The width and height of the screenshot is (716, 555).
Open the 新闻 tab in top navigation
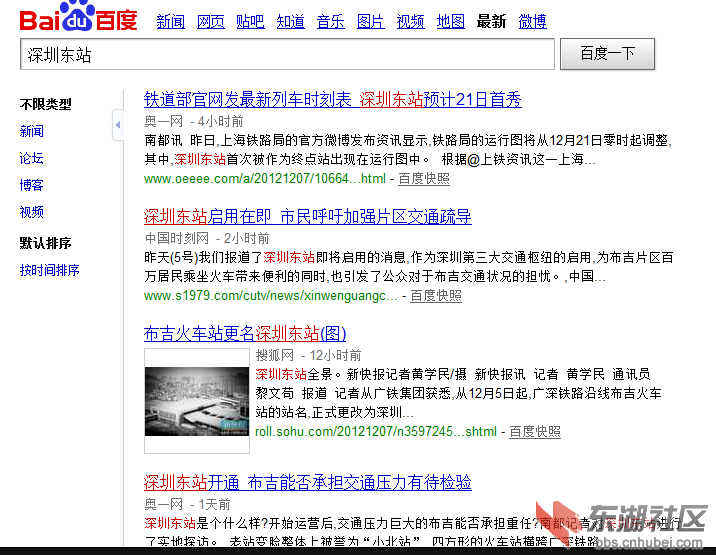pos(170,21)
